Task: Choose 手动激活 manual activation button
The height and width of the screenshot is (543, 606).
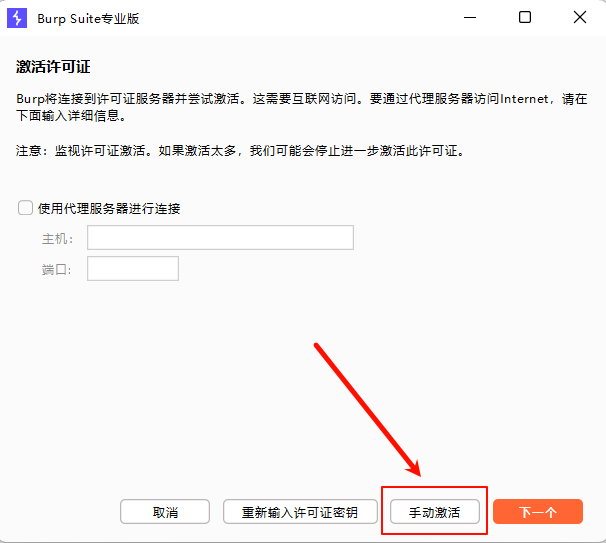Action: click(x=435, y=512)
